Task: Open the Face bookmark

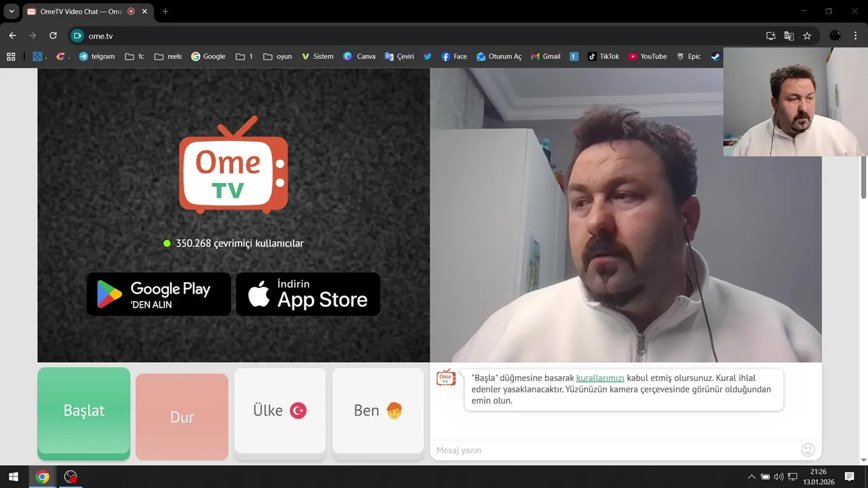Action: [454, 56]
